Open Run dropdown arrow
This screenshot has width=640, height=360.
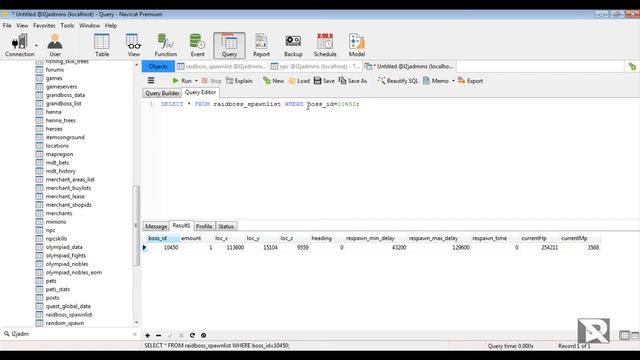click(x=196, y=81)
